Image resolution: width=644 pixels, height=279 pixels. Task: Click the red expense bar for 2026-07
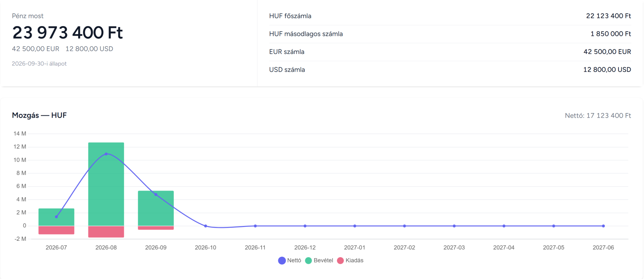click(x=56, y=230)
